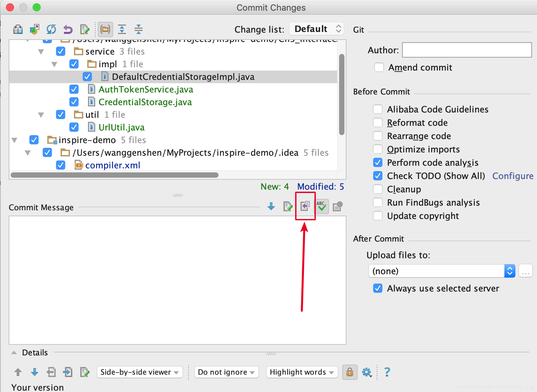Open commit message template icon
This screenshot has width=537, height=392.
click(305, 206)
